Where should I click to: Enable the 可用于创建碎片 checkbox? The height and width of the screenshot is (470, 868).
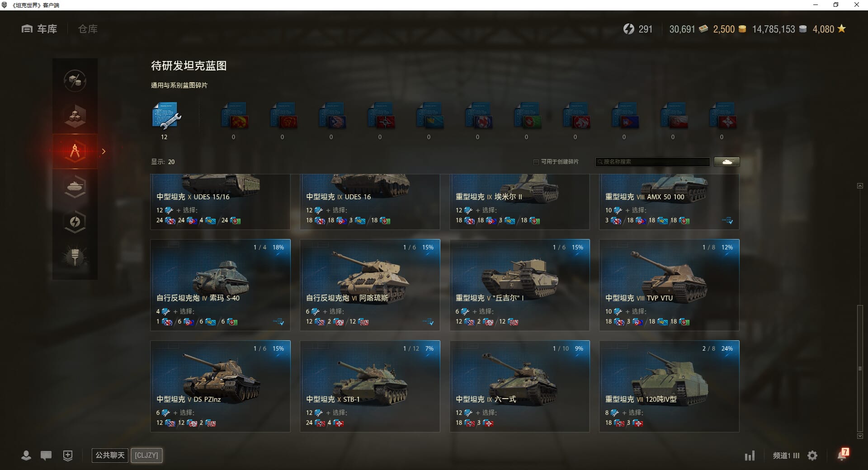click(x=536, y=162)
